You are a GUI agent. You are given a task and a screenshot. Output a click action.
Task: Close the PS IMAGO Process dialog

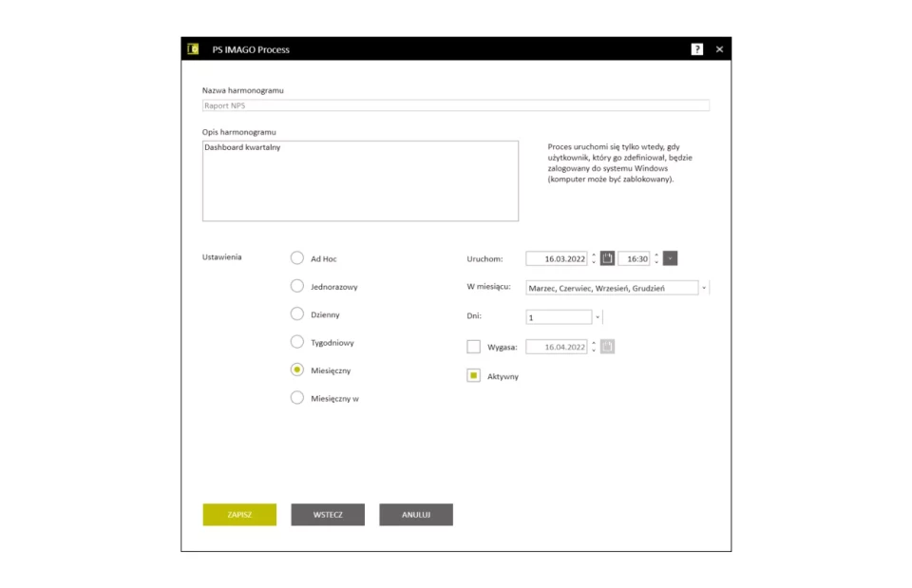click(719, 49)
